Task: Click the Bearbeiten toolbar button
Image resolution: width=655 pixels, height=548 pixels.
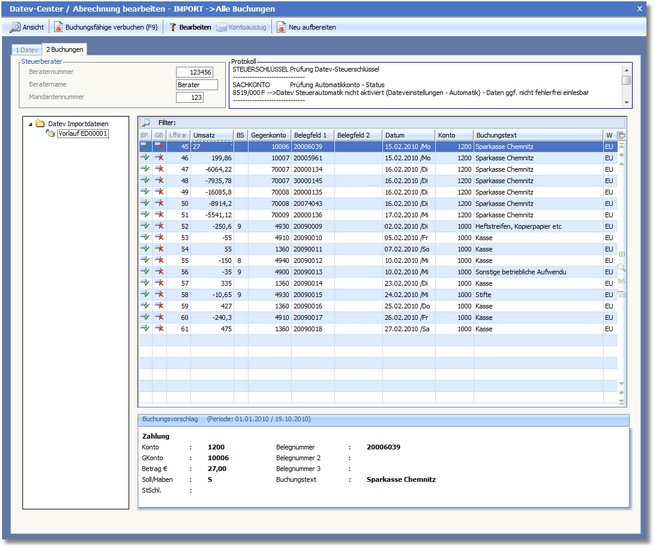Action: pyautogui.click(x=191, y=27)
